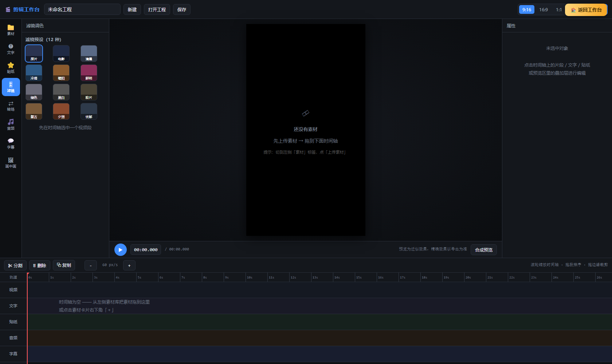Save the project with 保存
612x364 pixels.
182,9
